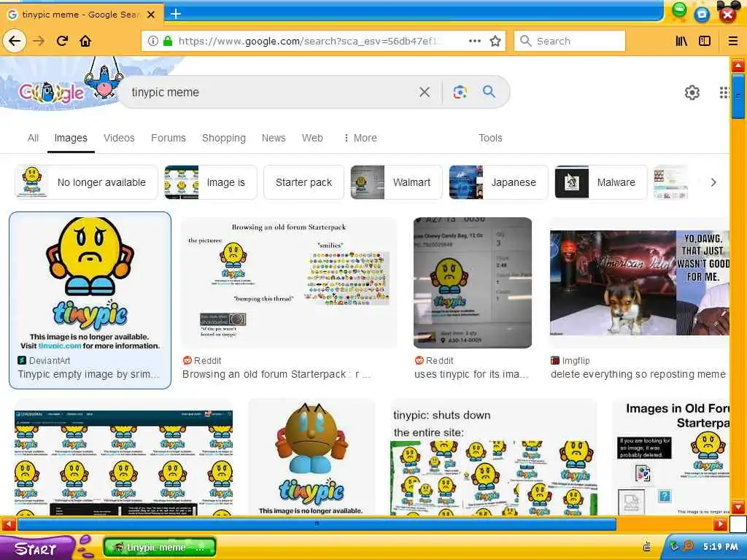Click the browser forward arrow
The image size is (747, 560).
coord(39,41)
